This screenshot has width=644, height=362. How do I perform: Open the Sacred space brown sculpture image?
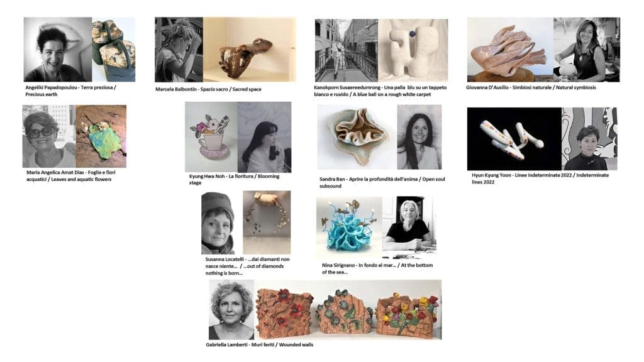point(249,49)
